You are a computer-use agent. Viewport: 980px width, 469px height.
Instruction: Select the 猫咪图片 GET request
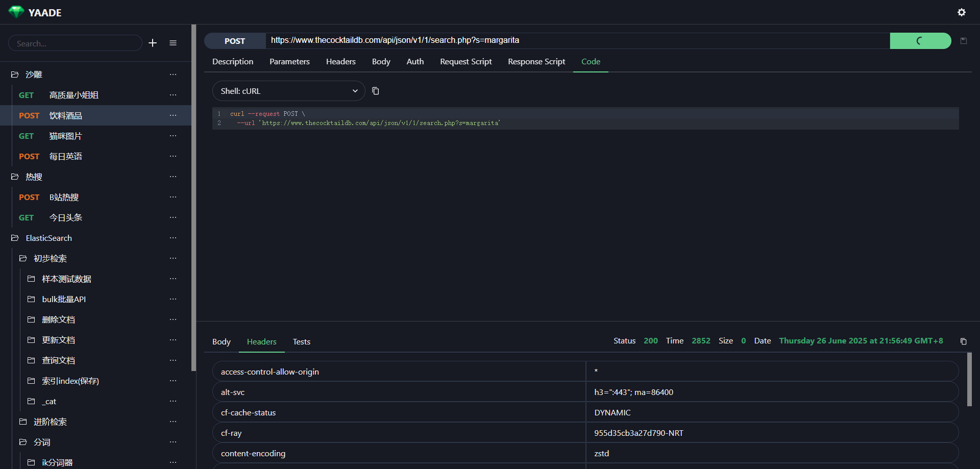[x=65, y=136]
